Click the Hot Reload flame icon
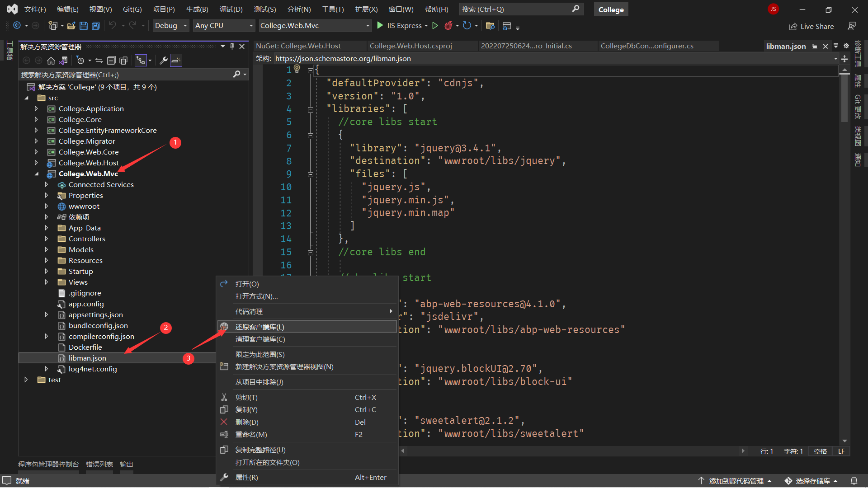The image size is (868, 488). [x=448, y=26]
